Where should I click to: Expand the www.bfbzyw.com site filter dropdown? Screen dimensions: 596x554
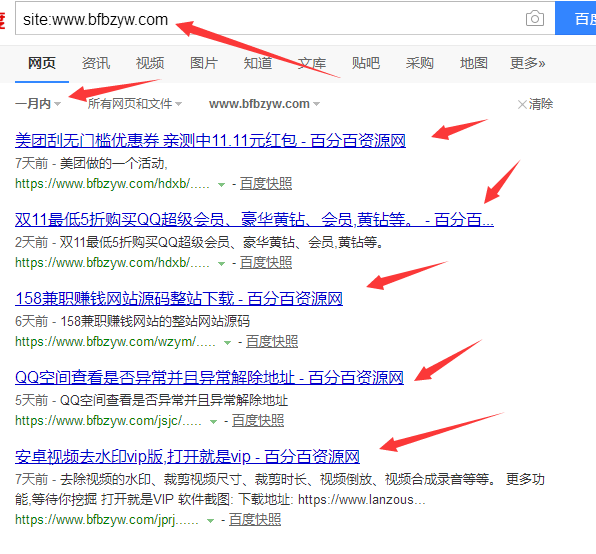click(x=265, y=104)
